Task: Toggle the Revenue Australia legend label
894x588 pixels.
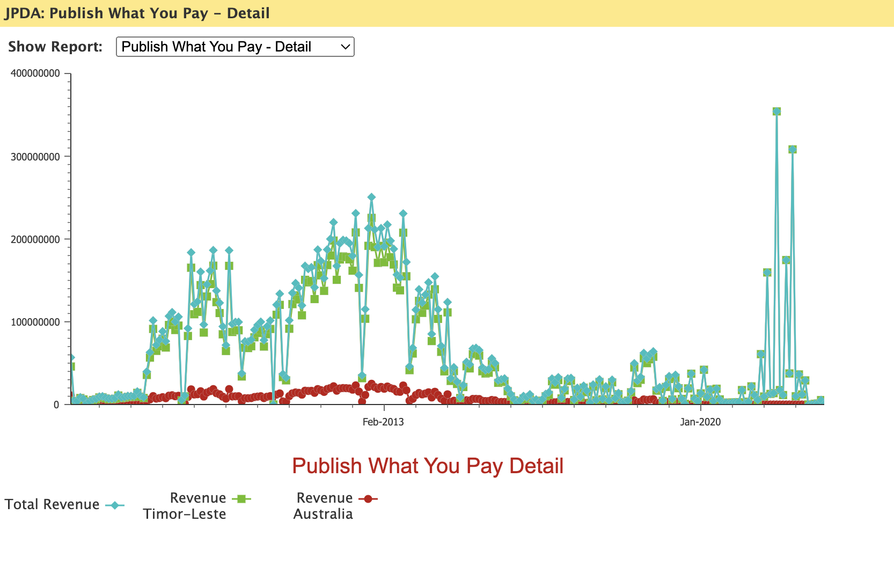Action: [x=323, y=506]
